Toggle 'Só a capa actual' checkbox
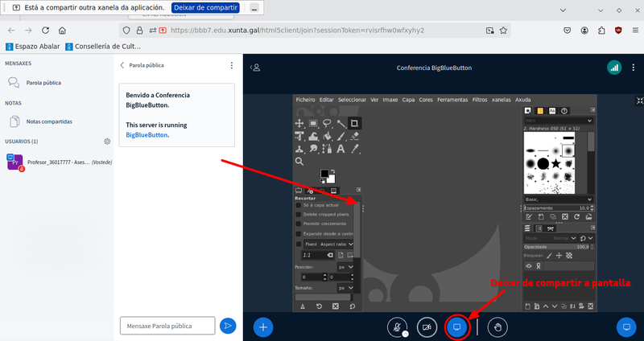 tap(299, 206)
